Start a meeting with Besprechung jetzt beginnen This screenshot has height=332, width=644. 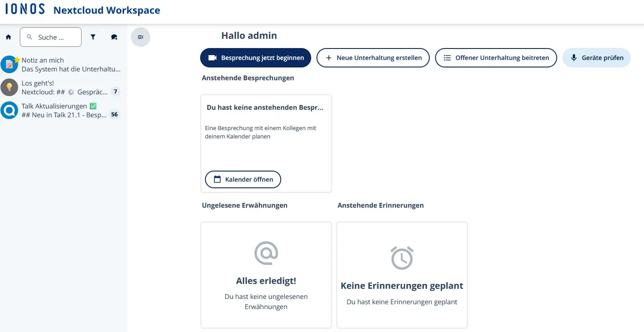click(x=256, y=57)
